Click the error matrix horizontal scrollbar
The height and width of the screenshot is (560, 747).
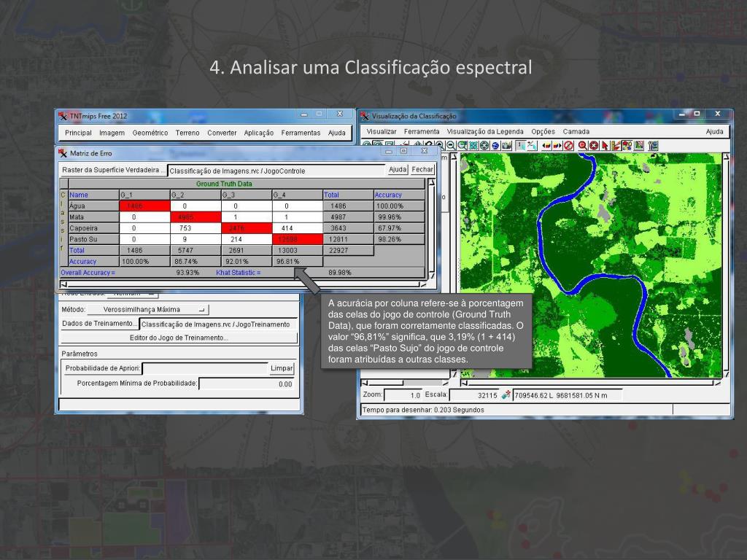pos(243,285)
